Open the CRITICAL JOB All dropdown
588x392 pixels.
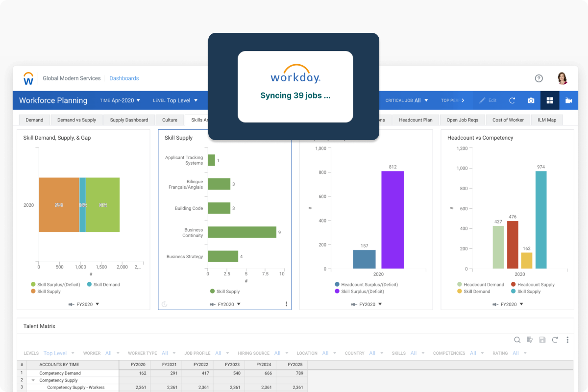[407, 100]
